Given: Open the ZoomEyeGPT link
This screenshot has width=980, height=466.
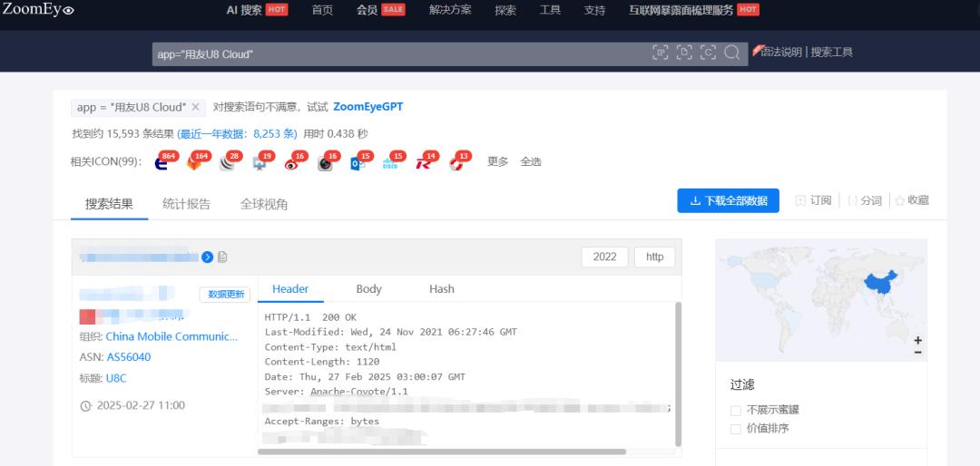Looking at the screenshot, I should coord(368,107).
